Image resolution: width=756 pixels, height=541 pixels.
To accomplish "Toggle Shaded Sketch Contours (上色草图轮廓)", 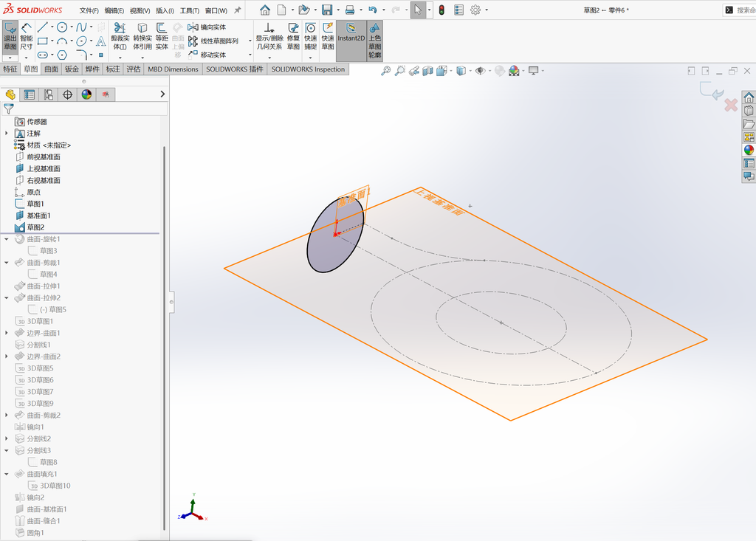I will pos(374,41).
